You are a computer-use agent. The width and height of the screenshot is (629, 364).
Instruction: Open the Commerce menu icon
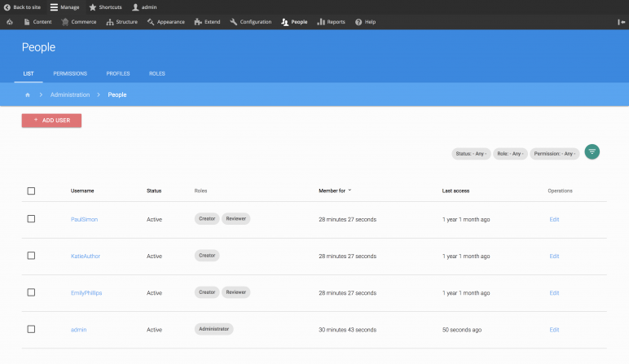pyautogui.click(x=65, y=22)
